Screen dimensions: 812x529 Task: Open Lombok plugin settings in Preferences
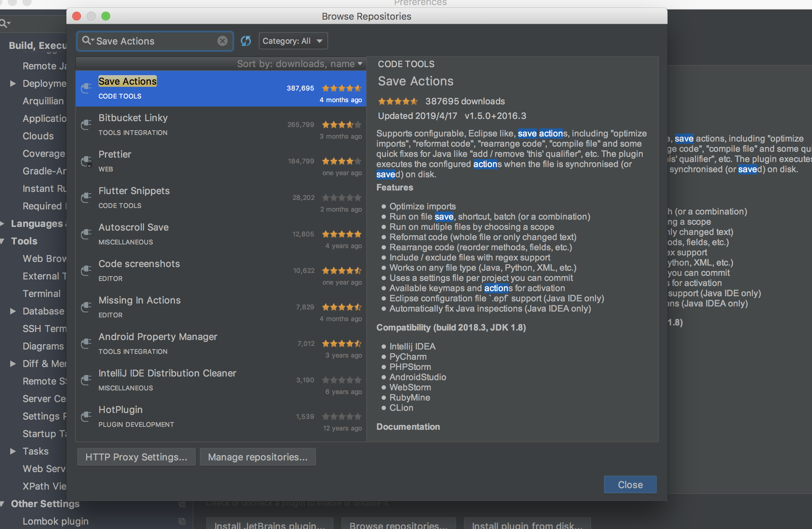(x=55, y=521)
